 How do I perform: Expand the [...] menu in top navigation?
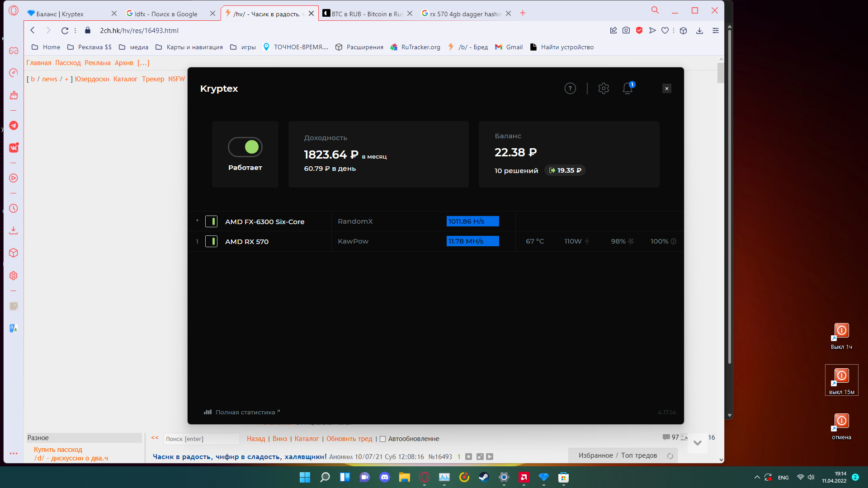click(143, 63)
